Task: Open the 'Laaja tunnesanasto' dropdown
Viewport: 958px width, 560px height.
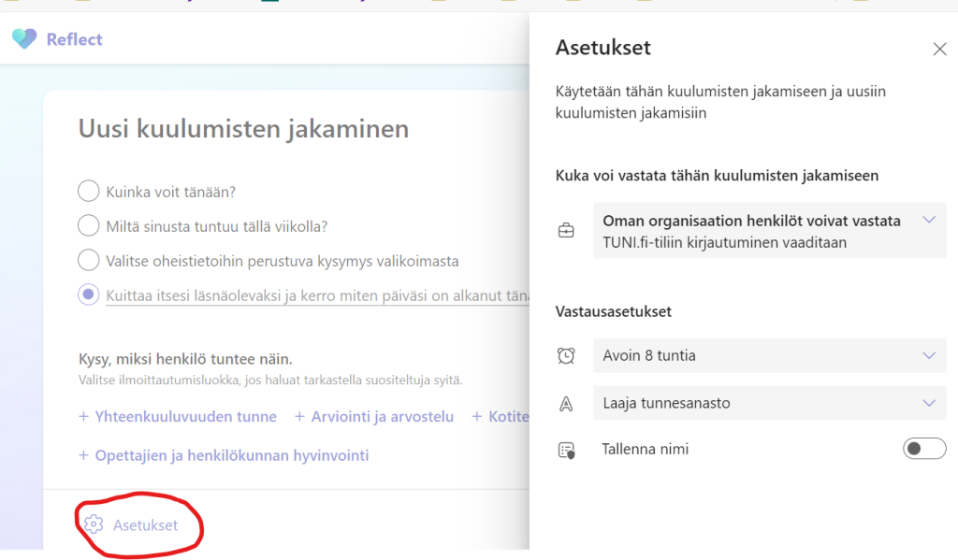Action: [x=769, y=404]
